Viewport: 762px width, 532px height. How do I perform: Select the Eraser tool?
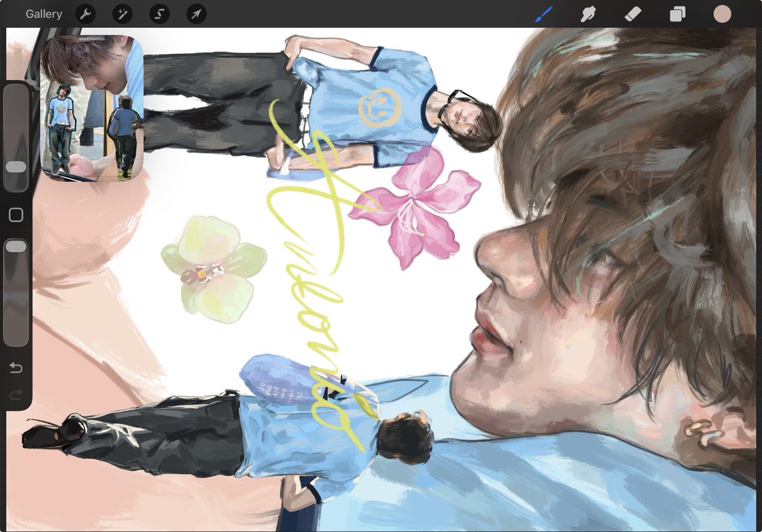[632, 14]
